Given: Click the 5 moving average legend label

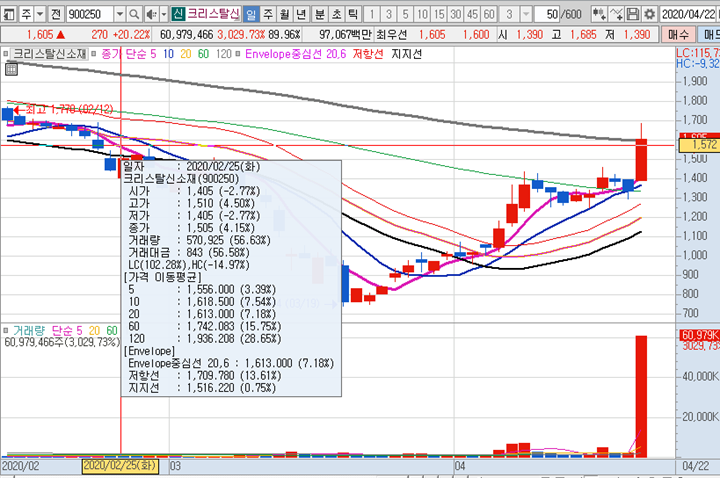Looking at the screenshot, I should [x=153, y=54].
